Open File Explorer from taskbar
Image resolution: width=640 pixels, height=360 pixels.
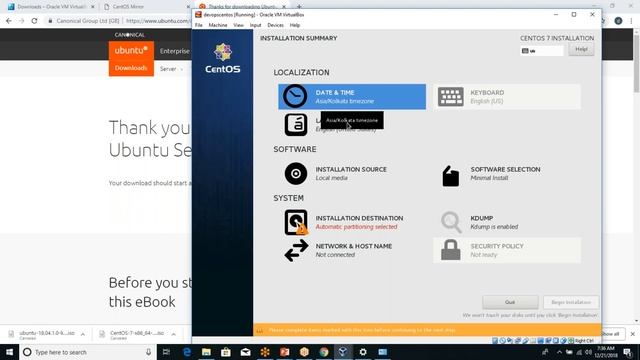coord(206,352)
